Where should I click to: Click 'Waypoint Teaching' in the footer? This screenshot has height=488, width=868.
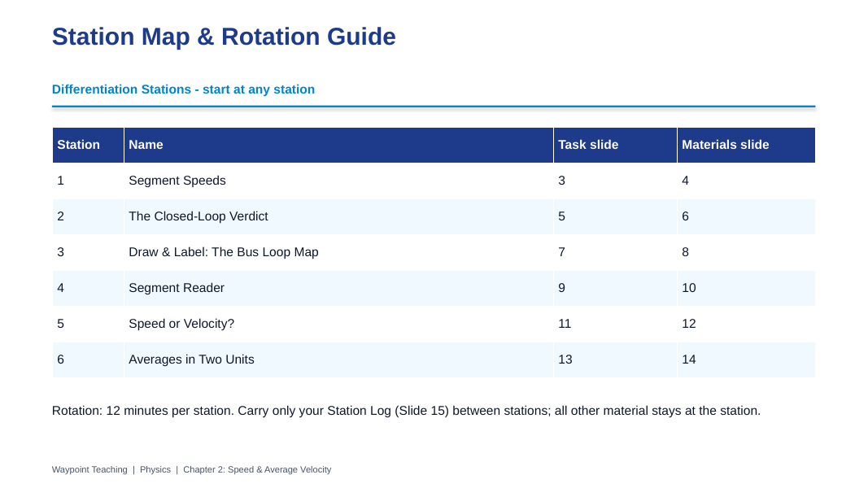[x=89, y=470]
